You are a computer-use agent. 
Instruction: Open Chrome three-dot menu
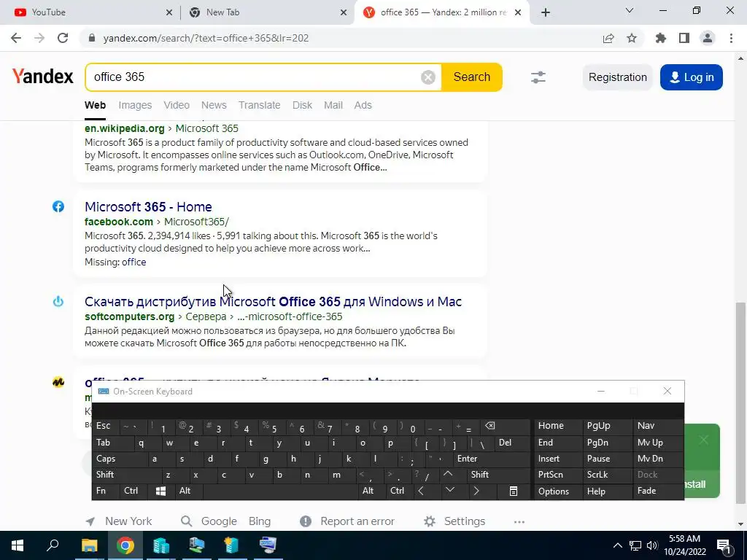pyautogui.click(x=731, y=38)
